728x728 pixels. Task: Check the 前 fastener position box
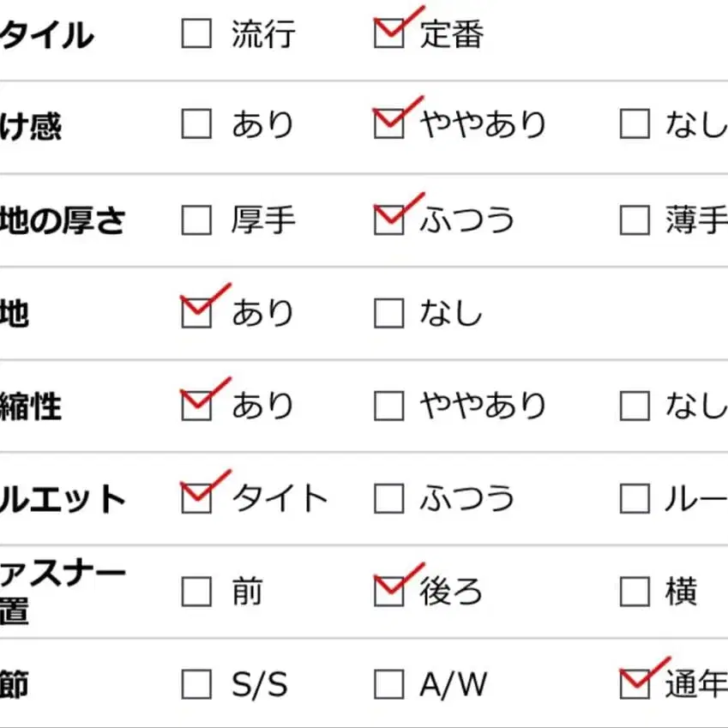tap(196, 592)
